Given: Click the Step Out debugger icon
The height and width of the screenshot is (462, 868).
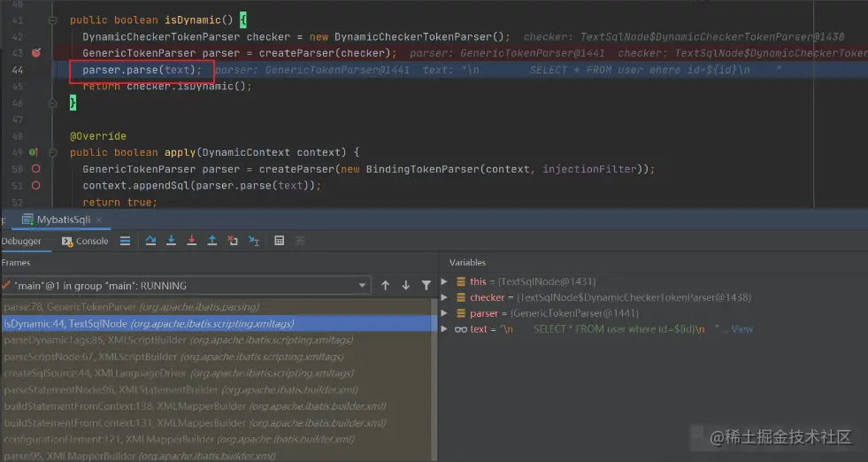Looking at the screenshot, I should pos(212,241).
